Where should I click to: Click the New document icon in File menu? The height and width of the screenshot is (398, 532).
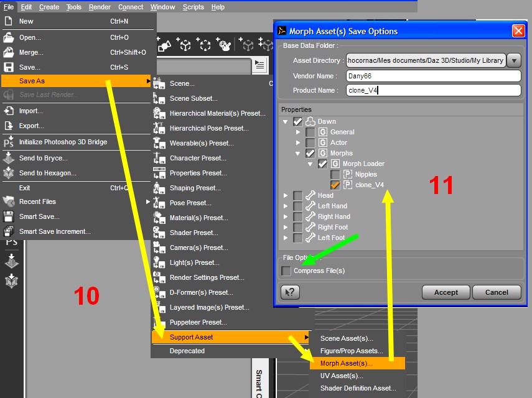click(9, 21)
